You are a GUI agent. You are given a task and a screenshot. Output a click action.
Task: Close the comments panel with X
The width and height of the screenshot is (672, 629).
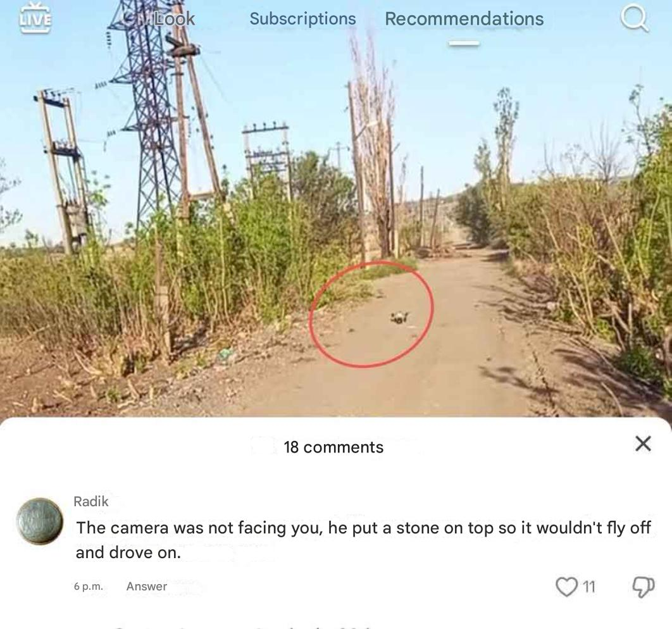point(643,444)
